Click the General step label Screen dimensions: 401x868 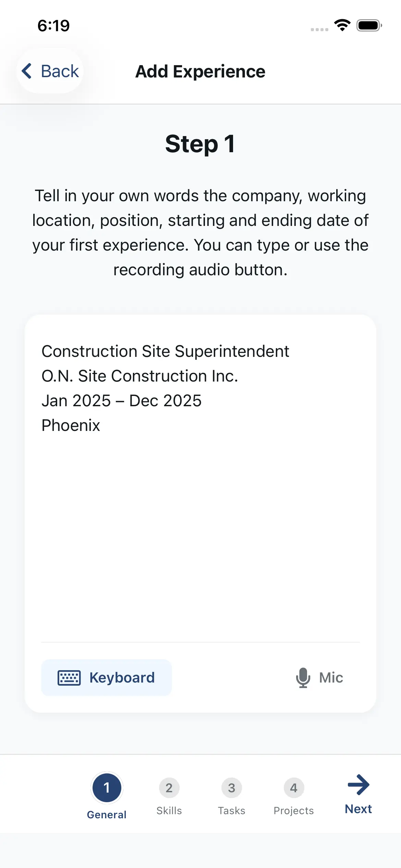[x=107, y=815]
